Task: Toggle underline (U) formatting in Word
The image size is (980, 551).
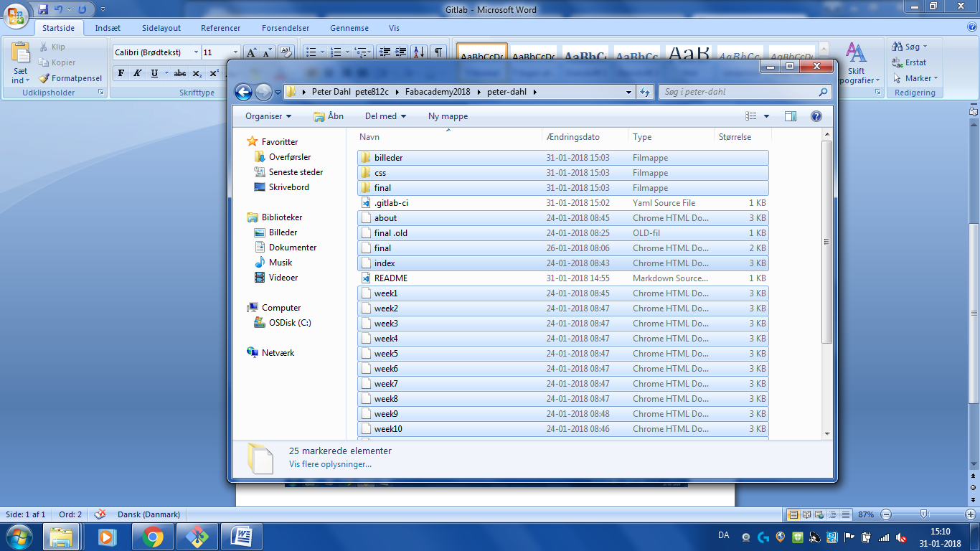Action: 154,73
